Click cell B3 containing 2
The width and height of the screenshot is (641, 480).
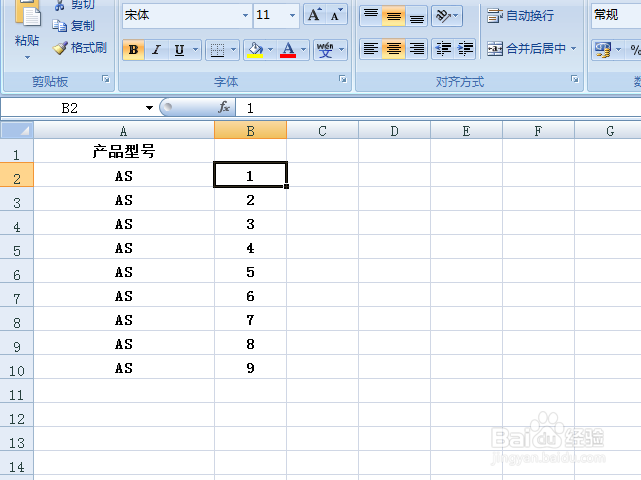pos(250,199)
